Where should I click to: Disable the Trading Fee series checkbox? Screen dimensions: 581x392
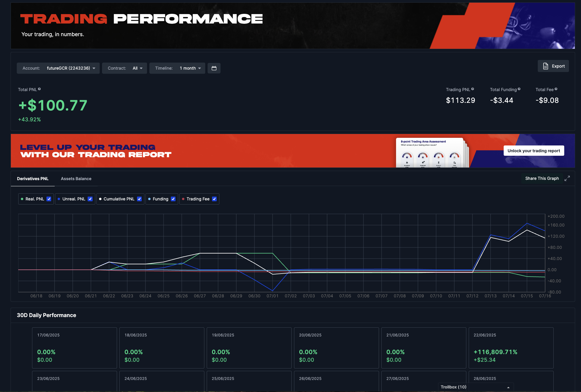214,199
